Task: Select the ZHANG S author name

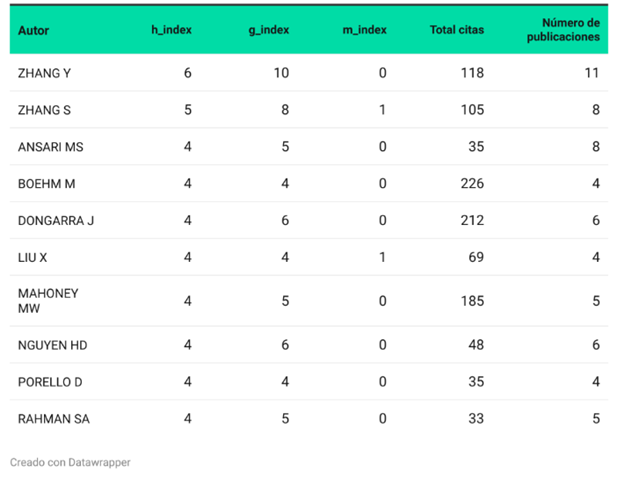Action: coord(44,110)
